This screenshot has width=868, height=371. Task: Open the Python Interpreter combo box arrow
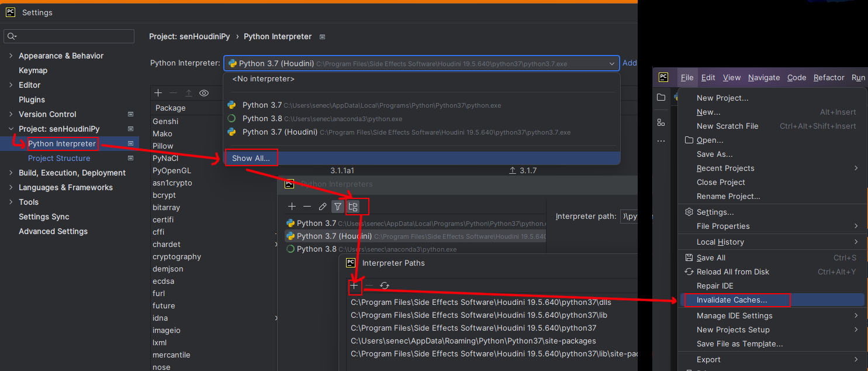(612, 63)
